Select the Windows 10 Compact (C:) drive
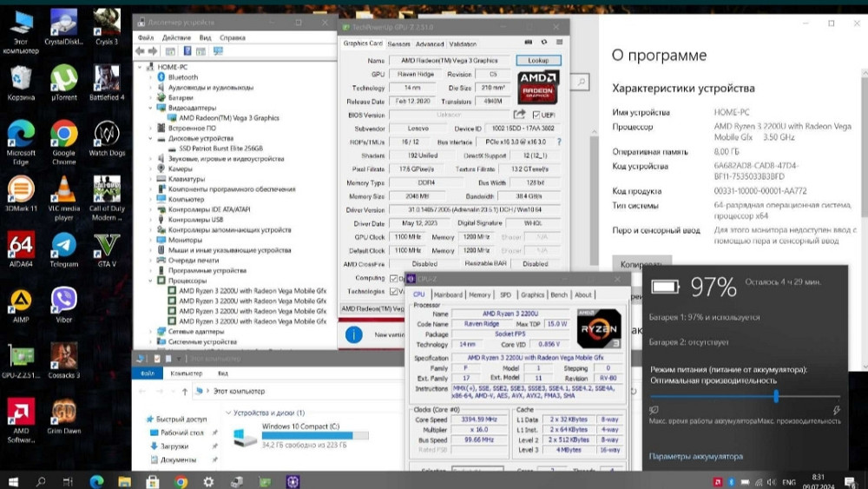The image size is (868, 489). coord(300,435)
